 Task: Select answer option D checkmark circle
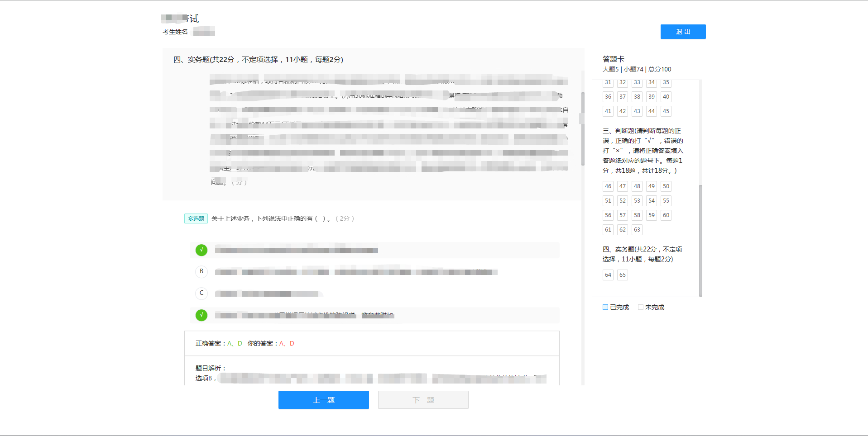(x=201, y=315)
